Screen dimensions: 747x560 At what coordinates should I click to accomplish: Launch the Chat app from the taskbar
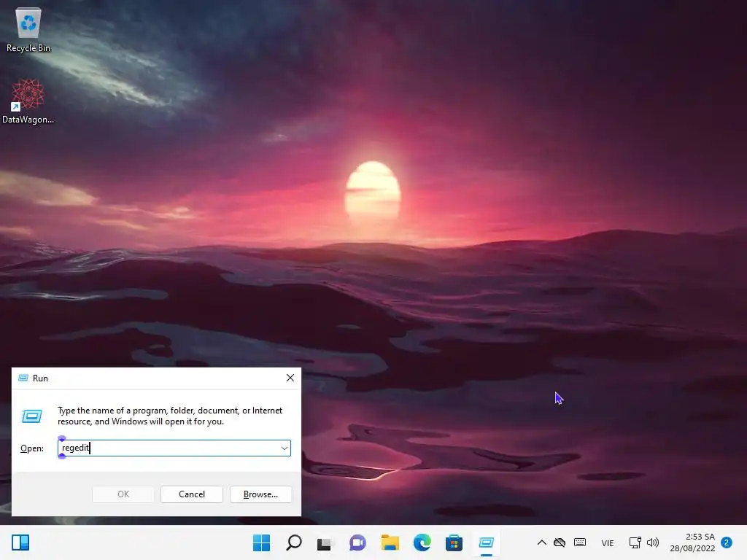[357, 542]
